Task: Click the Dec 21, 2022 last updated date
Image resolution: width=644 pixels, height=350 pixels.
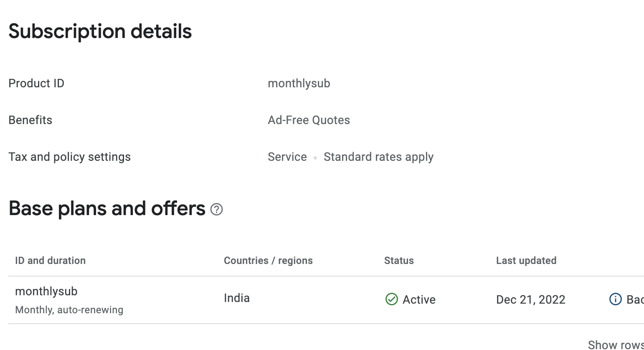Action: point(530,300)
